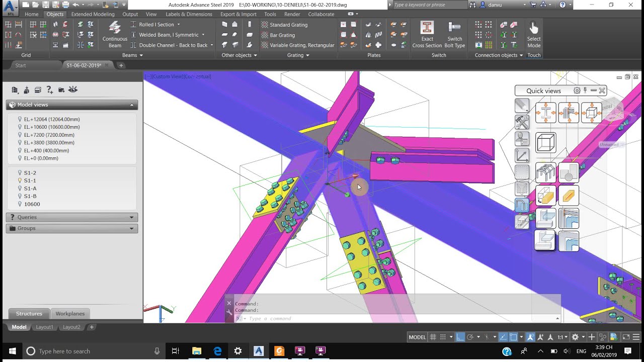Image resolution: width=644 pixels, height=362 pixels.
Task: Activate Select Mode touch tool
Action: point(534,35)
